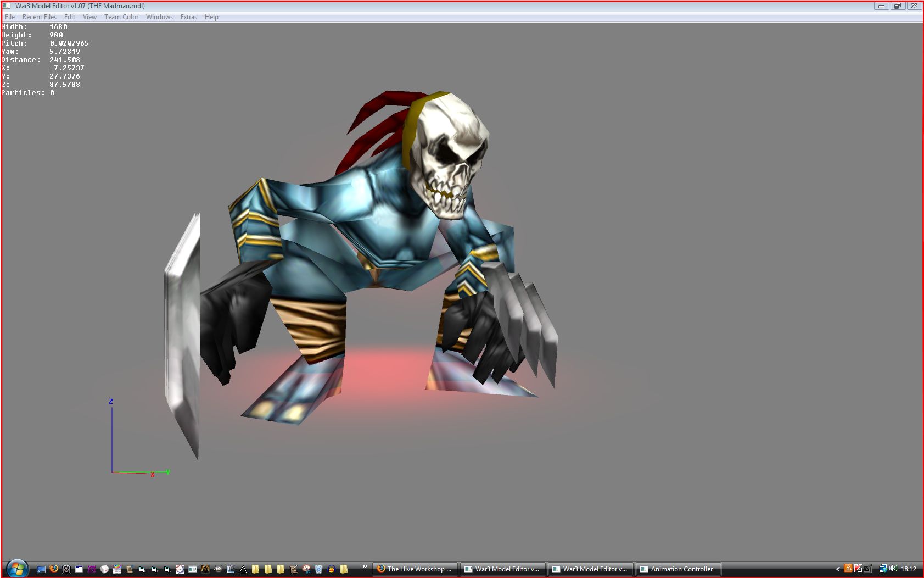Open the Recycle Bin quick launch icon
The image size is (924, 578).
[x=318, y=569]
